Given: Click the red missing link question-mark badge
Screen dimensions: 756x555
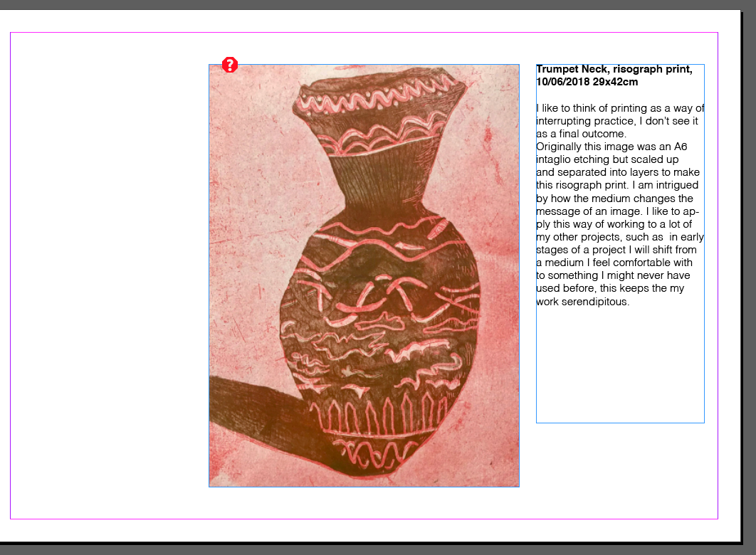Looking at the screenshot, I should (230, 65).
